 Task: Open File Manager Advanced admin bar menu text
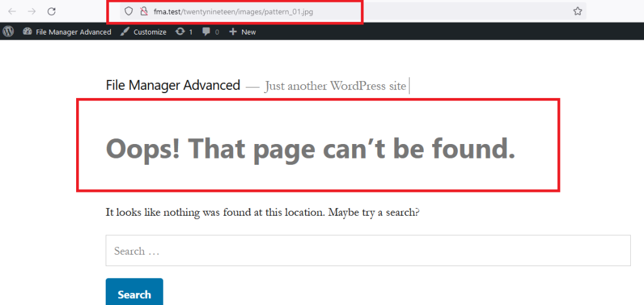(73, 32)
